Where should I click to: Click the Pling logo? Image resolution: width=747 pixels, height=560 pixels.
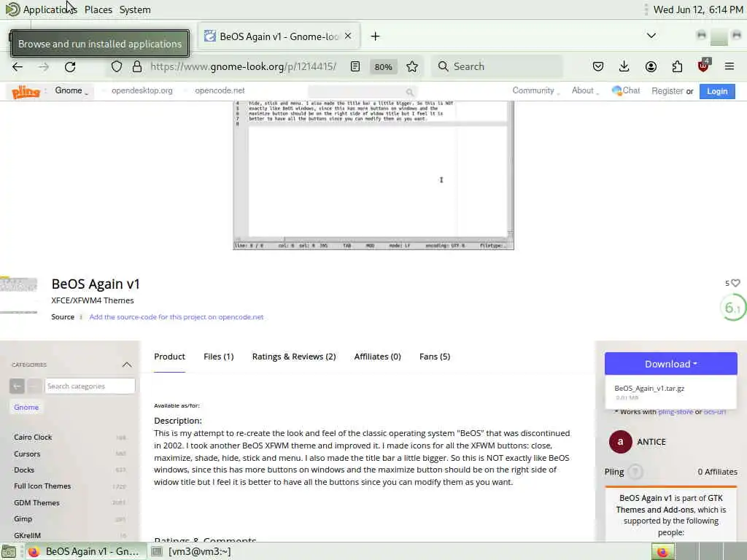pos(26,91)
